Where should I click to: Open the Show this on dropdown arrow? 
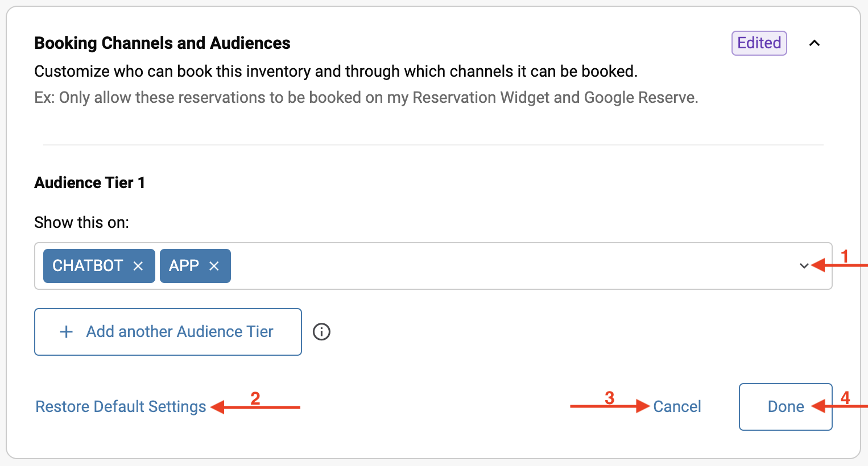pyautogui.click(x=804, y=266)
